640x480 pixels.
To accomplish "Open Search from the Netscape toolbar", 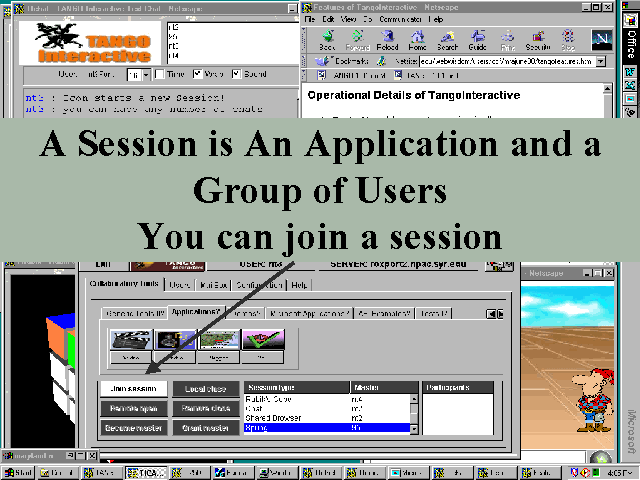I will pos(447,40).
